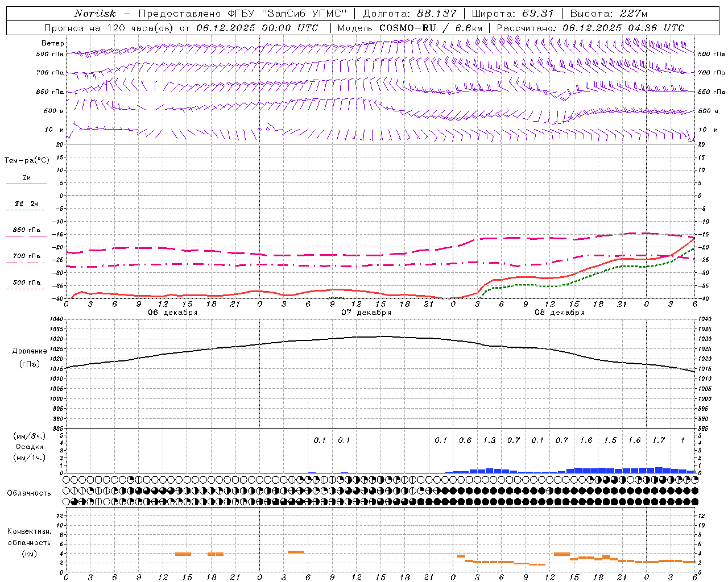Image resolution: width=728 pixels, height=582 pixels.
Task: Select the "(км)" unit label
Action: [29, 554]
